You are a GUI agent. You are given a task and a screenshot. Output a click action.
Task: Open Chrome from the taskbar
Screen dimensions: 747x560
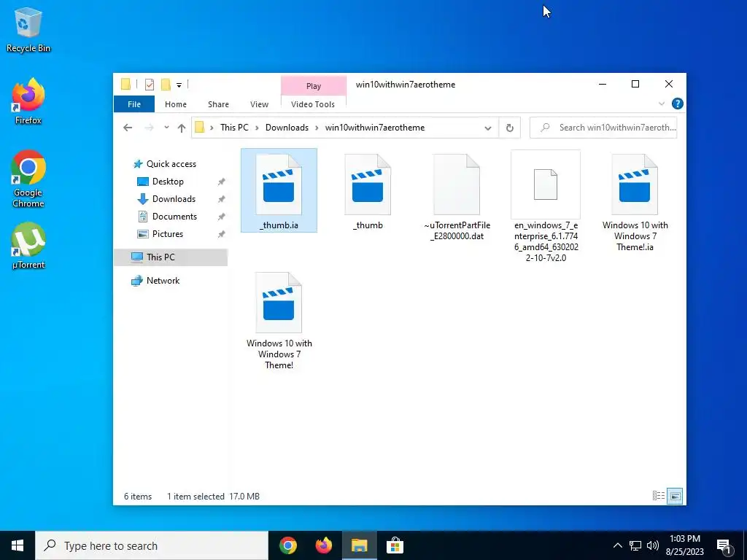[288, 545]
